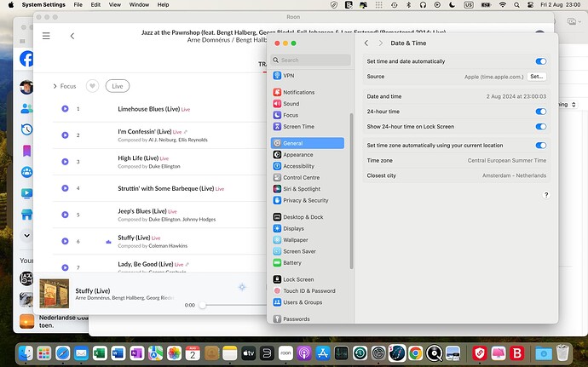Toggle automatic time zone using location
The height and width of the screenshot is (367, 588).
click(541, 146)
